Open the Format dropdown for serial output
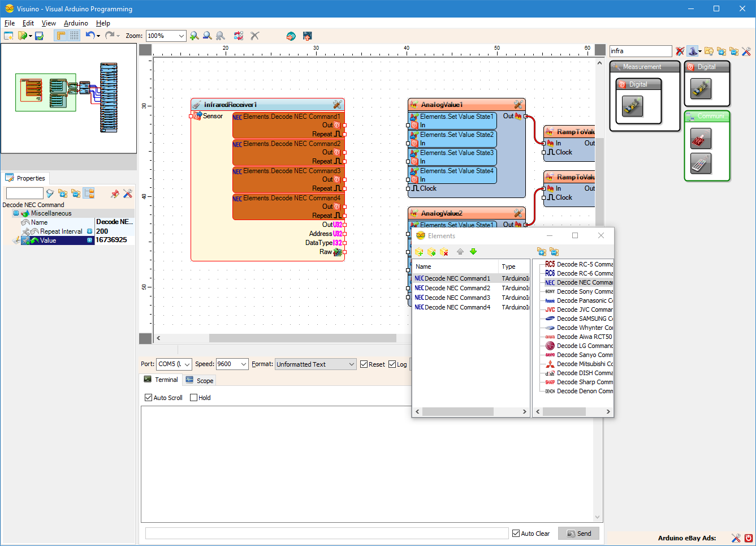The image size is (756, 546). coord(351,364)
